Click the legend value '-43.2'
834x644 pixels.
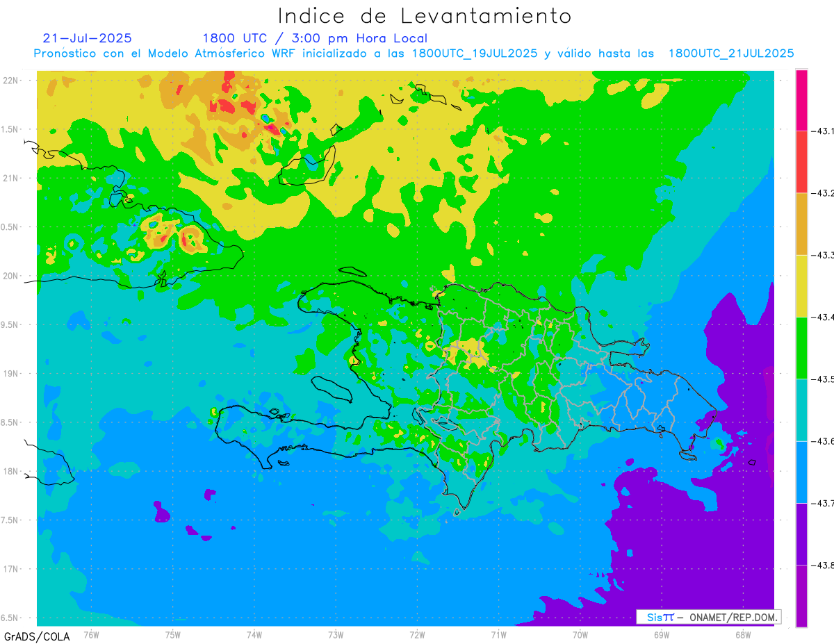click(824, 193)
